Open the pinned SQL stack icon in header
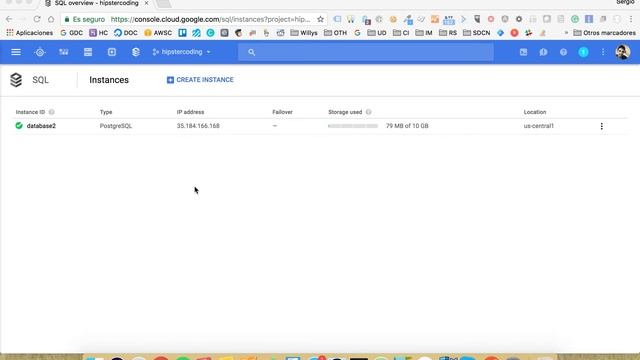Screen dimensions: 640x360 click(x=136, y=52)
